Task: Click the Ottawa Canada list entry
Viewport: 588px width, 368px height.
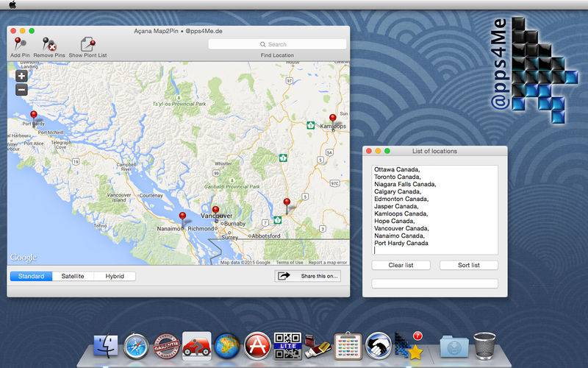Action: click(397, 169)
